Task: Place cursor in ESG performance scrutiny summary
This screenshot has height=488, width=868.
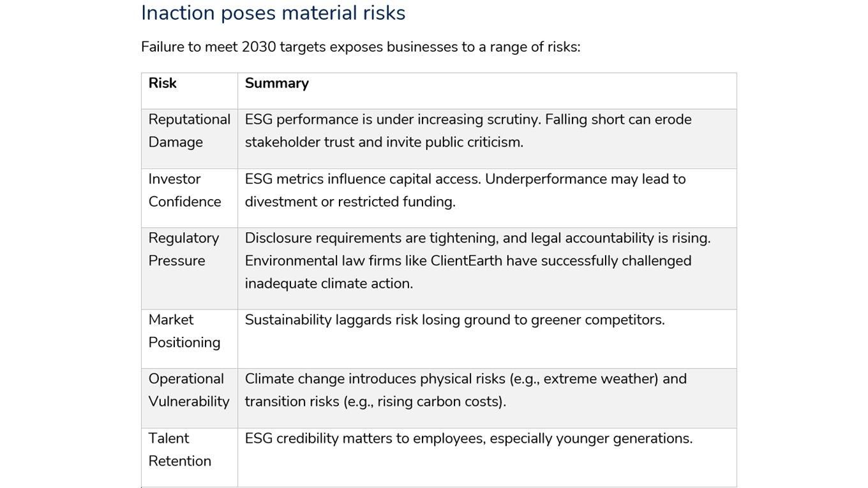Action: [x=468, y=120]
